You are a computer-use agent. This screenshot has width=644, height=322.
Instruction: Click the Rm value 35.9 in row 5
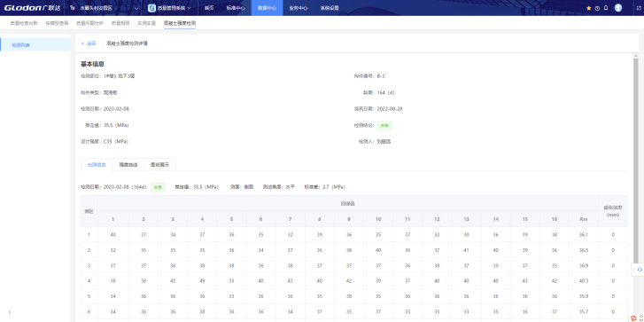(x=584, y=296)
